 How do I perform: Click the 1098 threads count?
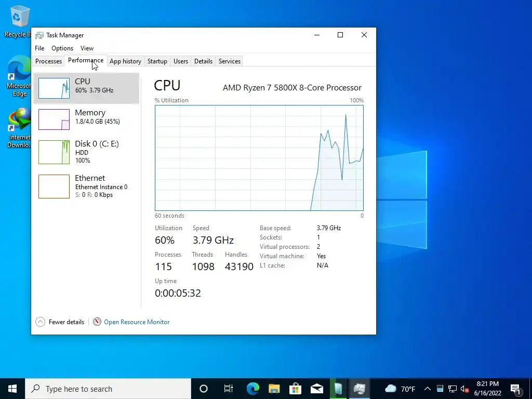click(203, 267)
